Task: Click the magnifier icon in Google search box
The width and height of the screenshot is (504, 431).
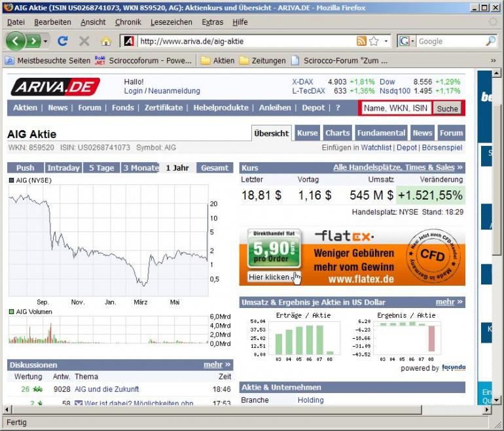Action: pos(490,41)
